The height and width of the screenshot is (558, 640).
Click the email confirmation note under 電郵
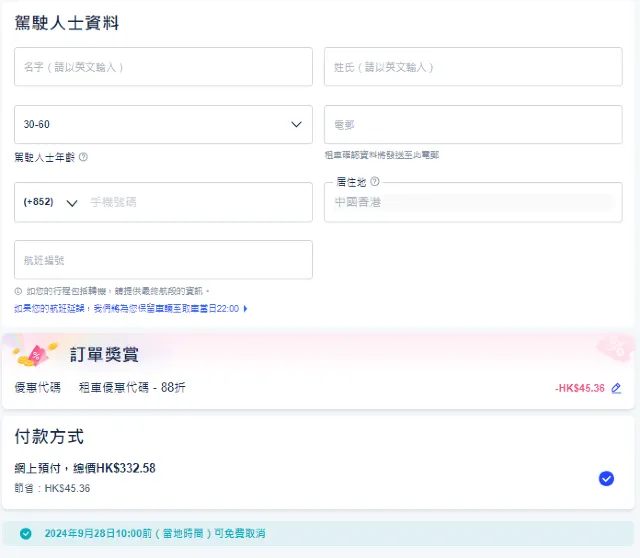pyautogui.click(x=382, y=155)
